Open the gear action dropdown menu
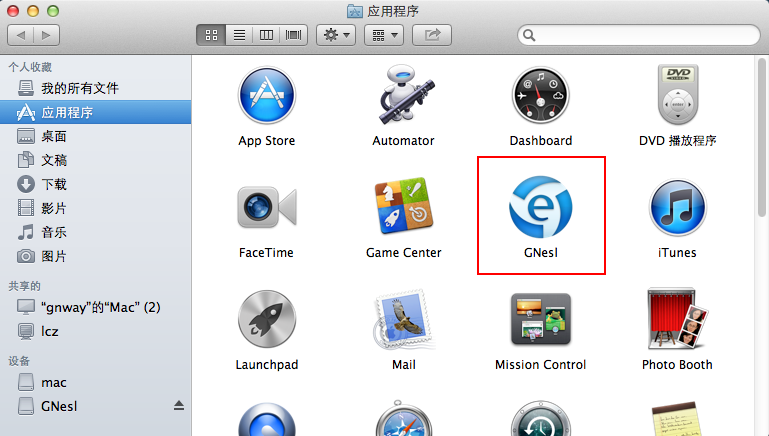 [335, 35]
